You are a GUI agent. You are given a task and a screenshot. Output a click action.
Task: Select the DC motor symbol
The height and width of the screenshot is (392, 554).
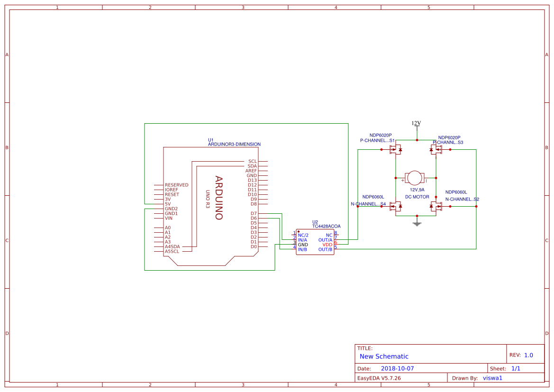click(415, 178)
